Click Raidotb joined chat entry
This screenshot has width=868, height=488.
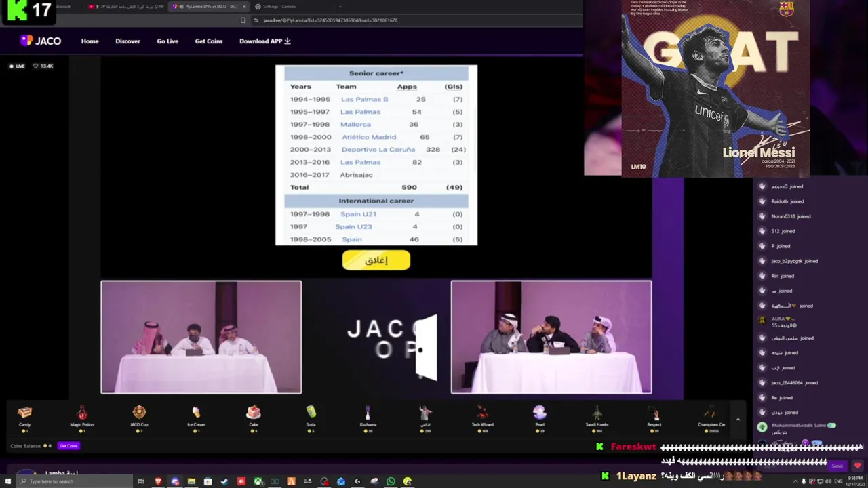click(x=787, y=201)
